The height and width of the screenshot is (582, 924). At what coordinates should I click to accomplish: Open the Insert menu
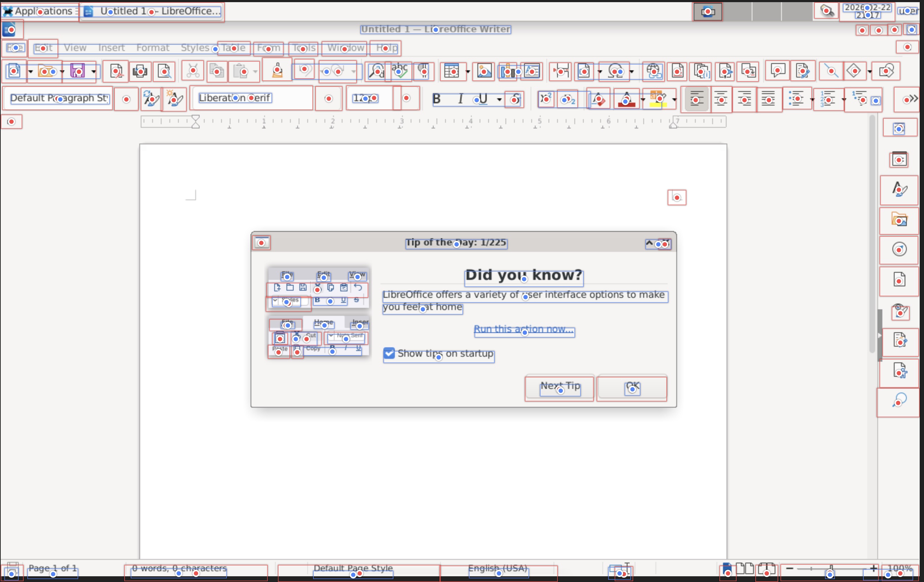coord(111,48)
